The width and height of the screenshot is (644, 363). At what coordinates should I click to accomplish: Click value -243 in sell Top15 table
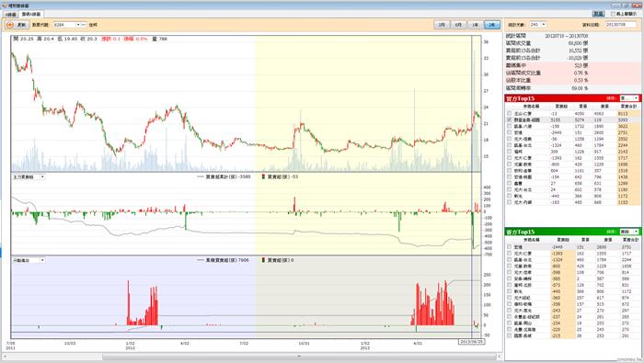point(557,311)
